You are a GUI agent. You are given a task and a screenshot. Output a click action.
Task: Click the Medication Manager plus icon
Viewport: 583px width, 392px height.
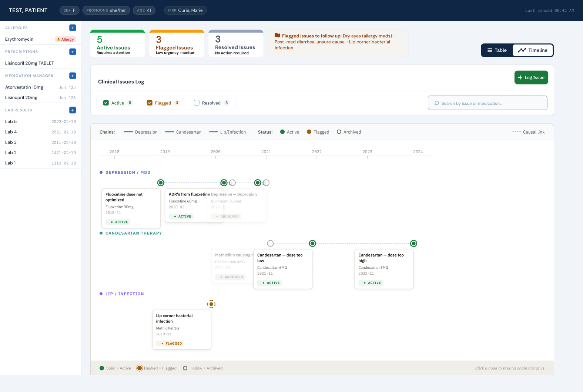pos(73,76)
